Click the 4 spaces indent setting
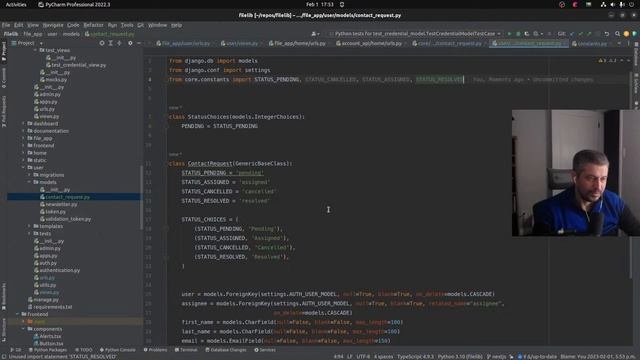The image size is (640, 360). [x=383, y=357]
